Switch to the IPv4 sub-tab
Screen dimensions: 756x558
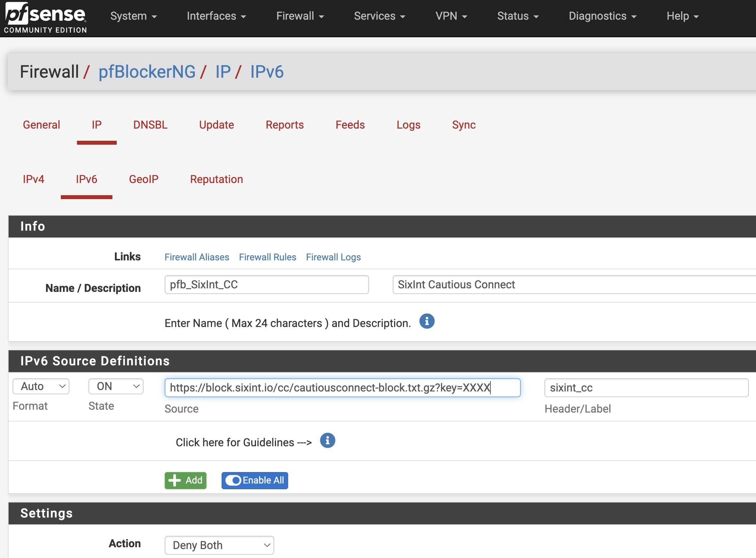(33, 179)
